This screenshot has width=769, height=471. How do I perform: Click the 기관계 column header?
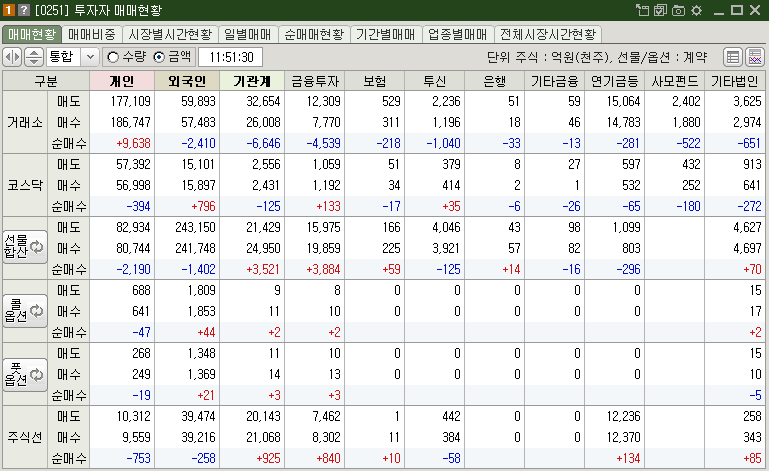coord(252,81)
